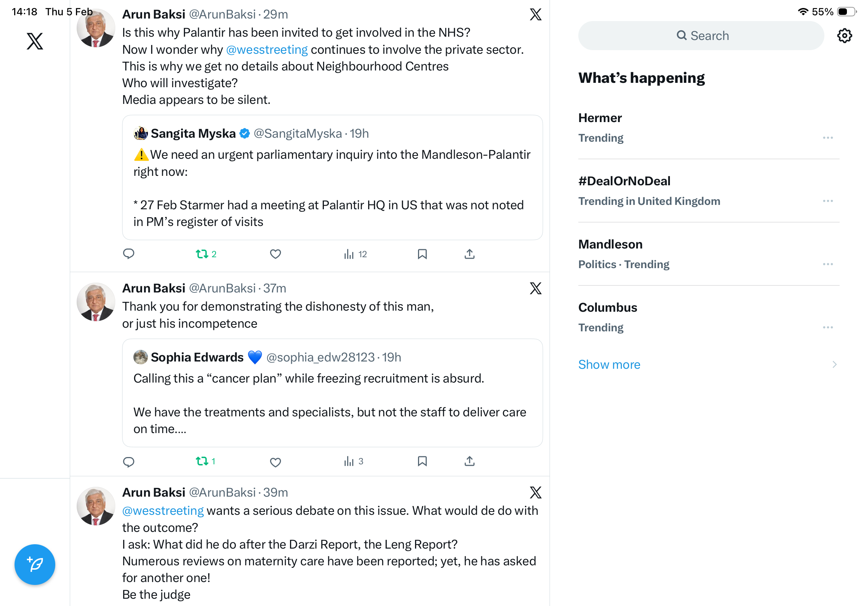Bookmark the Palantir NHS post
The image size is (868, 606).
[422, 254]
